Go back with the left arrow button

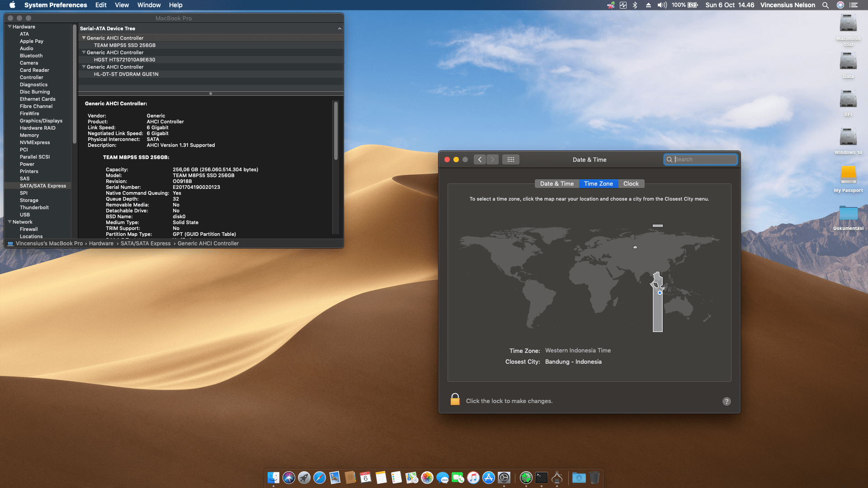pos(480,160)
